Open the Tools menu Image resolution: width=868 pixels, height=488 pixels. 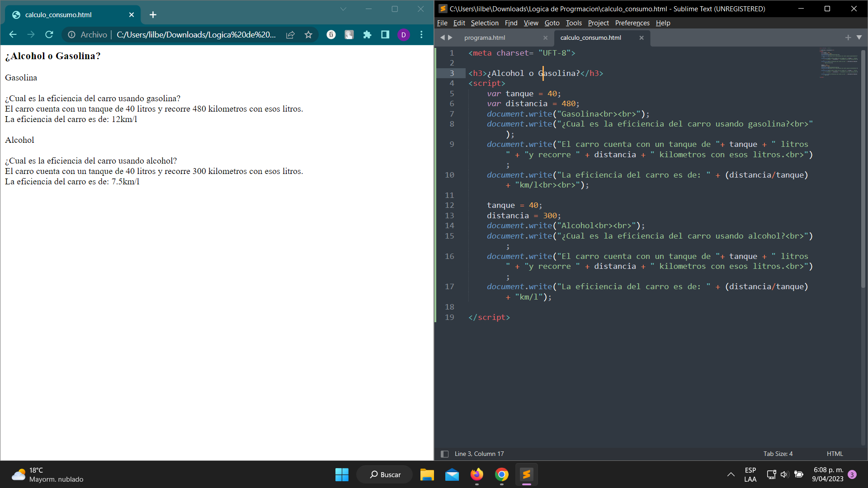click(x=573, y=23)
